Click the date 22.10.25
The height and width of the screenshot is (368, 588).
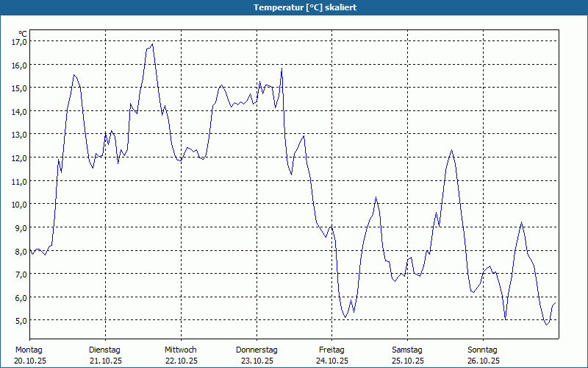181,361
